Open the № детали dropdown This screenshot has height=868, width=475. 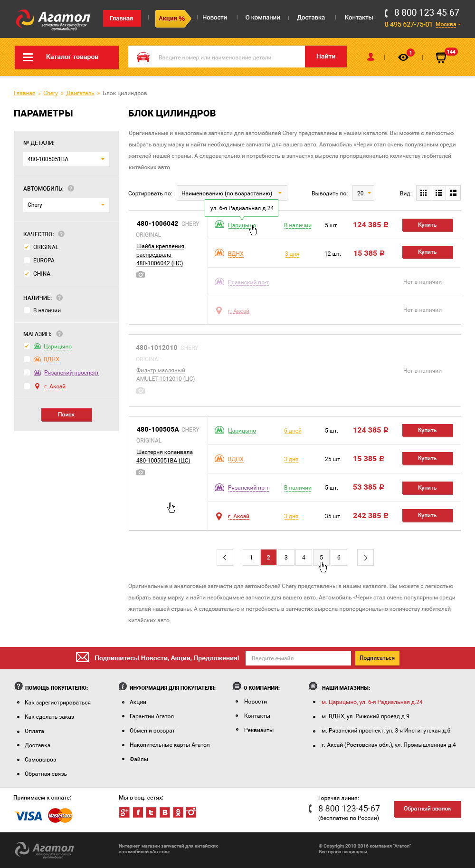[x=66, y=159]
